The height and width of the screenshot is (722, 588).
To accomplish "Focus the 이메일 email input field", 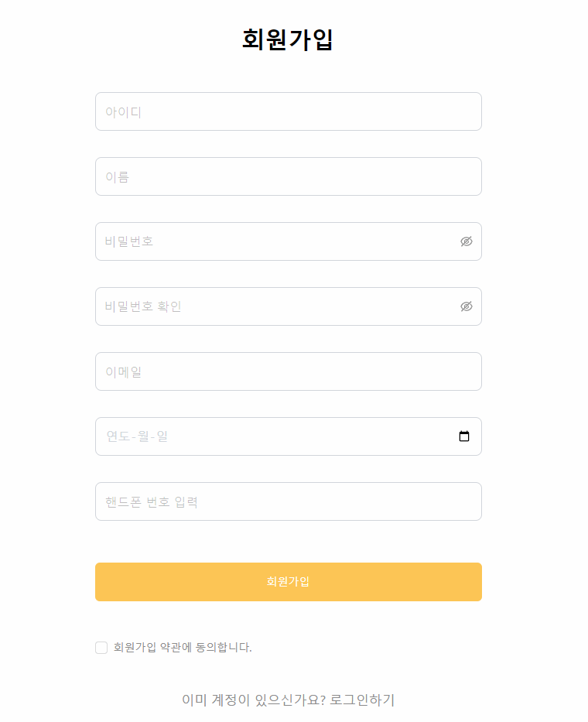I will pyautogui.click(x=288, y=371).
